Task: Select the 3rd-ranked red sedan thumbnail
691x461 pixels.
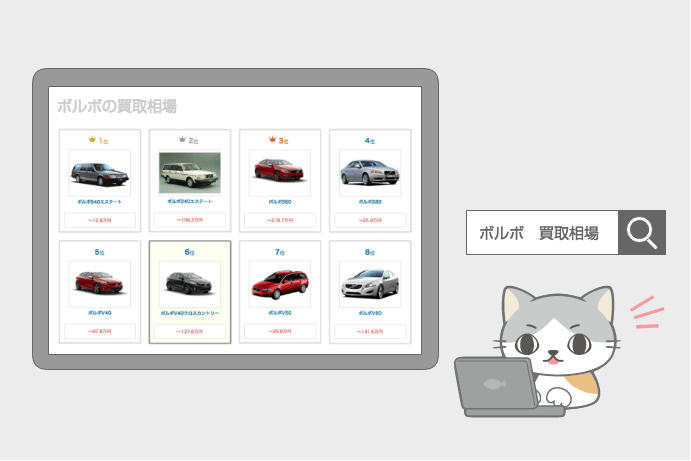Action: coord(280,173)
